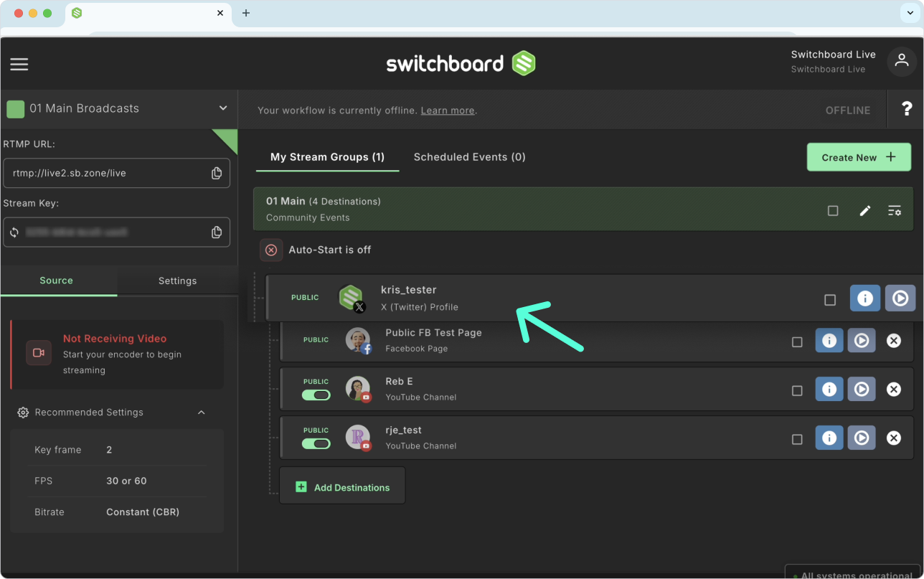Click the kris_tester profile avatar

click(352, 298)
